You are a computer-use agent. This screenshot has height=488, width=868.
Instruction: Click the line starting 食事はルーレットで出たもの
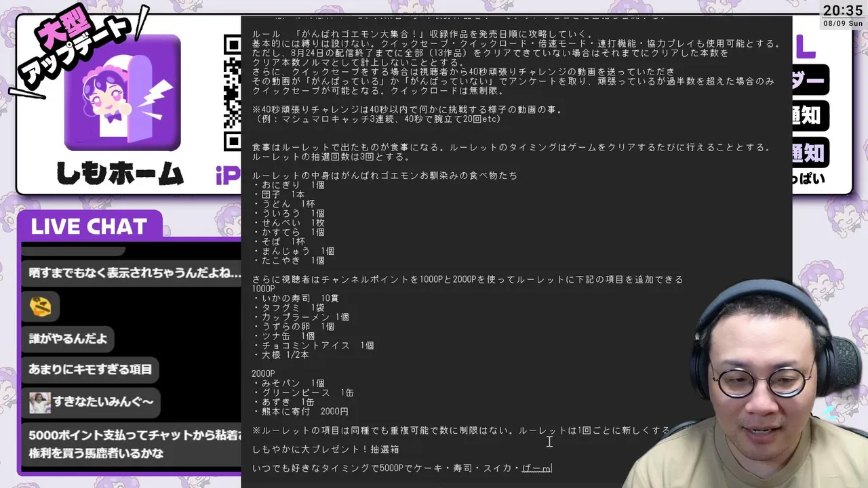512,148
